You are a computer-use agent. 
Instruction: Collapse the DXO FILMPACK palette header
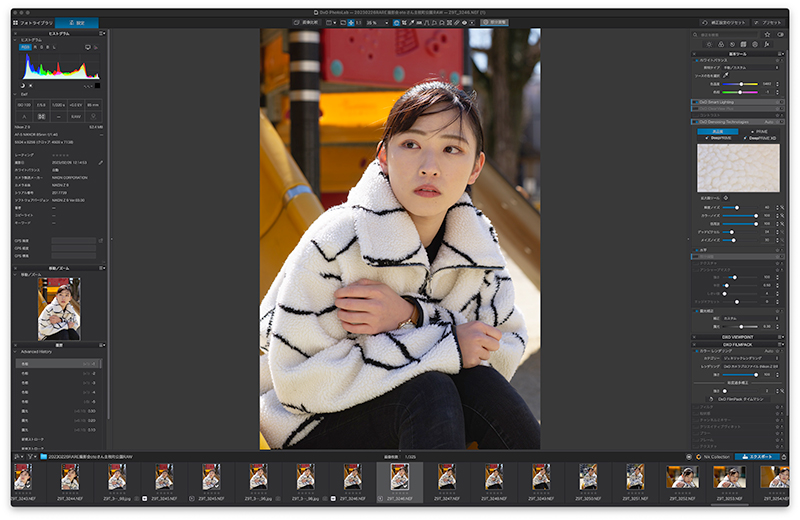pos(738,344)
